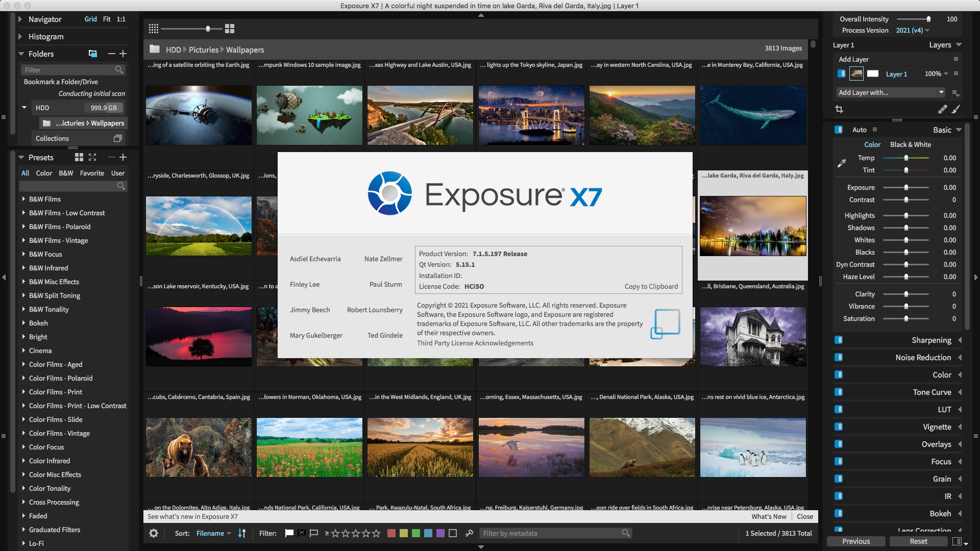Toggle Layer 1 visibility switch
Viewport: 980px width, 551px height.
pos(841,74)
